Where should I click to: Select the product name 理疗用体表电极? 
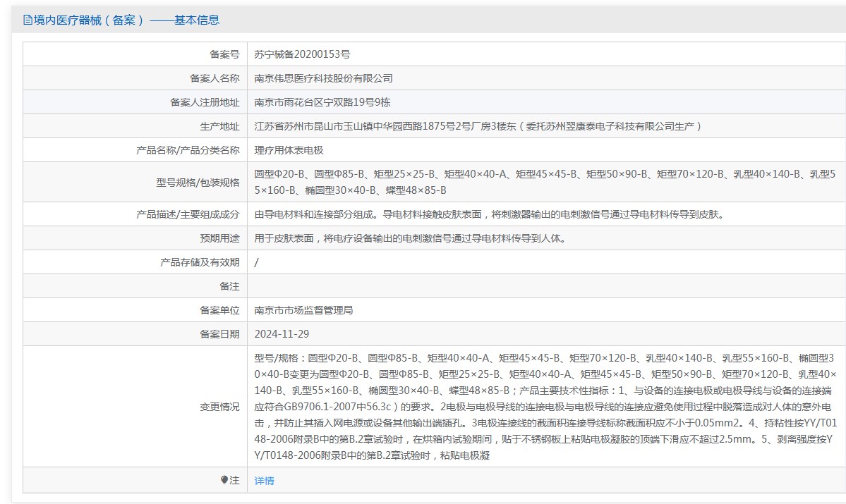(289, 150)
